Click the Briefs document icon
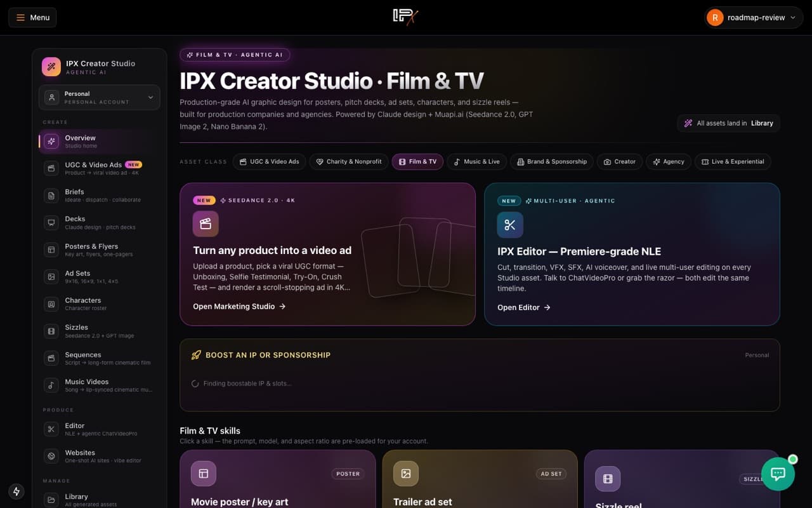812x508 pixels. click(51, 196)
